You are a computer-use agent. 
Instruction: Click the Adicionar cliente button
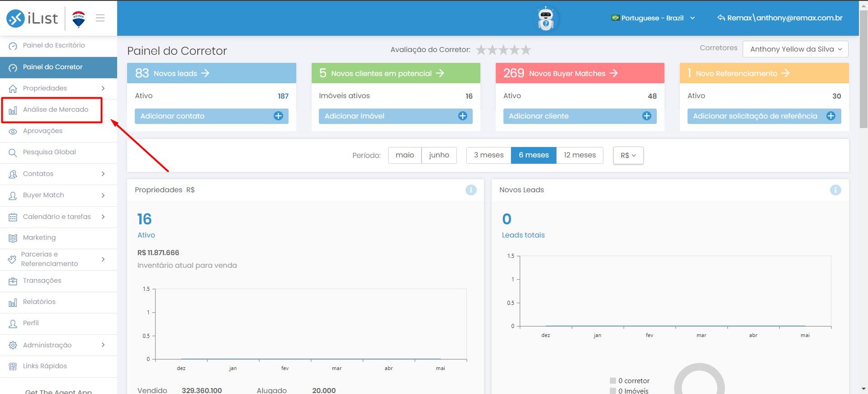pos(580,116)
